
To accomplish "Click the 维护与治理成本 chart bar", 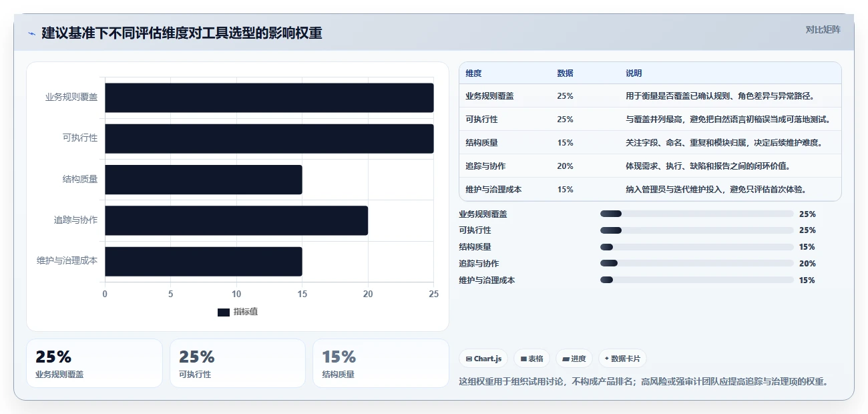I will tap(204, 262).
